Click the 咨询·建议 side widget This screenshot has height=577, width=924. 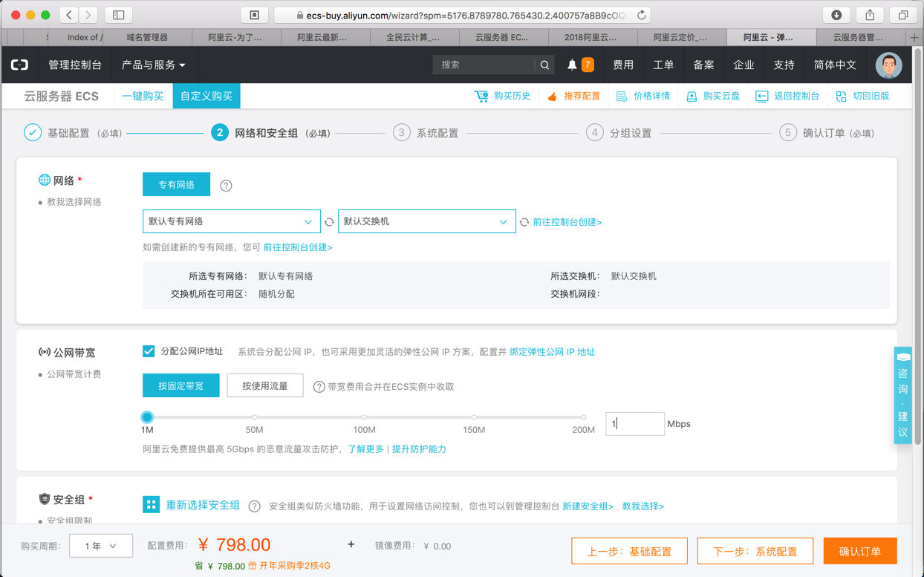click(x=902, y=396)
